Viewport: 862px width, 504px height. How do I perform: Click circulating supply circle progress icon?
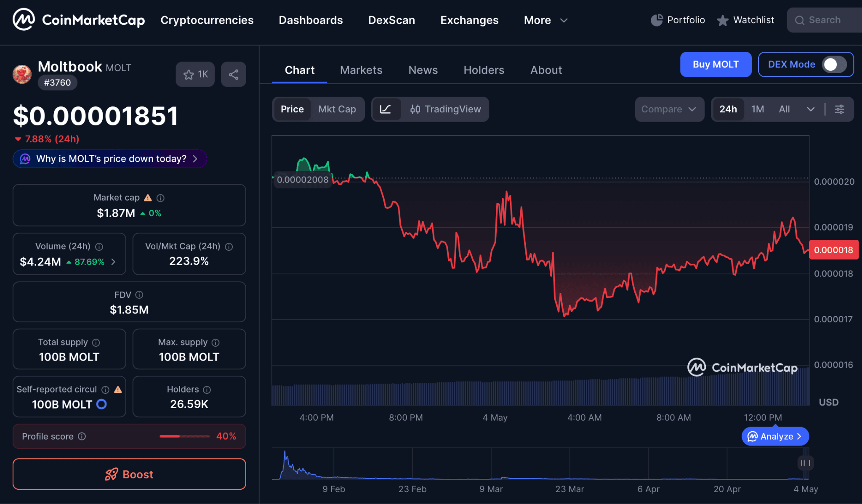click(101, 404)
